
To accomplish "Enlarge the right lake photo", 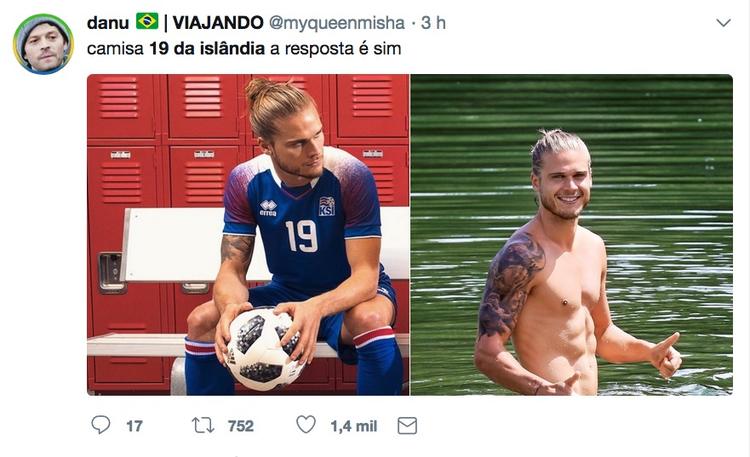I will (x=571, y=234).
